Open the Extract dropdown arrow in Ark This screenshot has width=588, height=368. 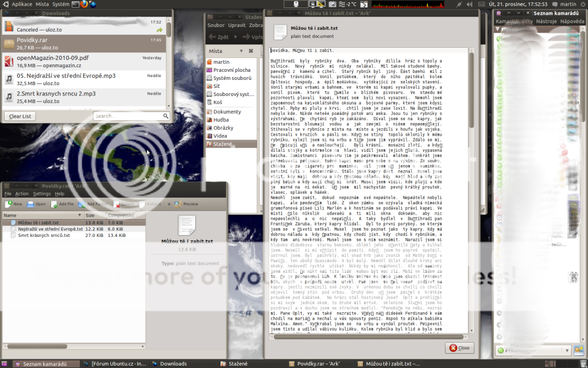coord(170,204)
